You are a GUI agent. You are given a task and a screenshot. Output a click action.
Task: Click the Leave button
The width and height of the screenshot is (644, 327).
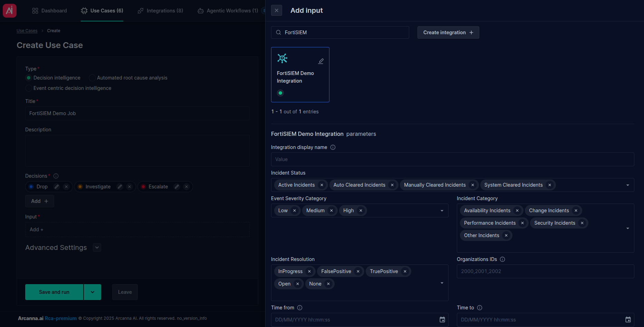(125, 292)
